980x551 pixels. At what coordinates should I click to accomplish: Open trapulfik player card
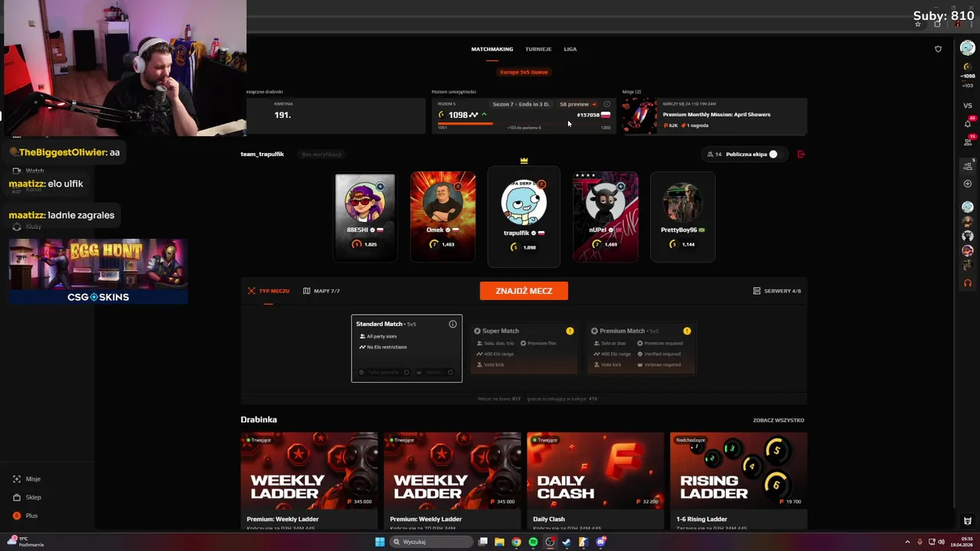(x=524, y=217)
